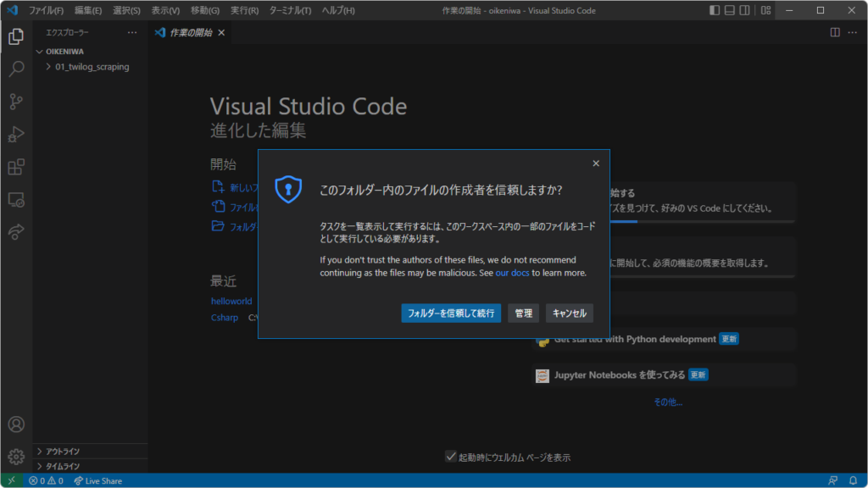868x488 pixels.
Task: Click the キャンセル button in dialog
Action: pyautogui.click(x=569, y=313)
